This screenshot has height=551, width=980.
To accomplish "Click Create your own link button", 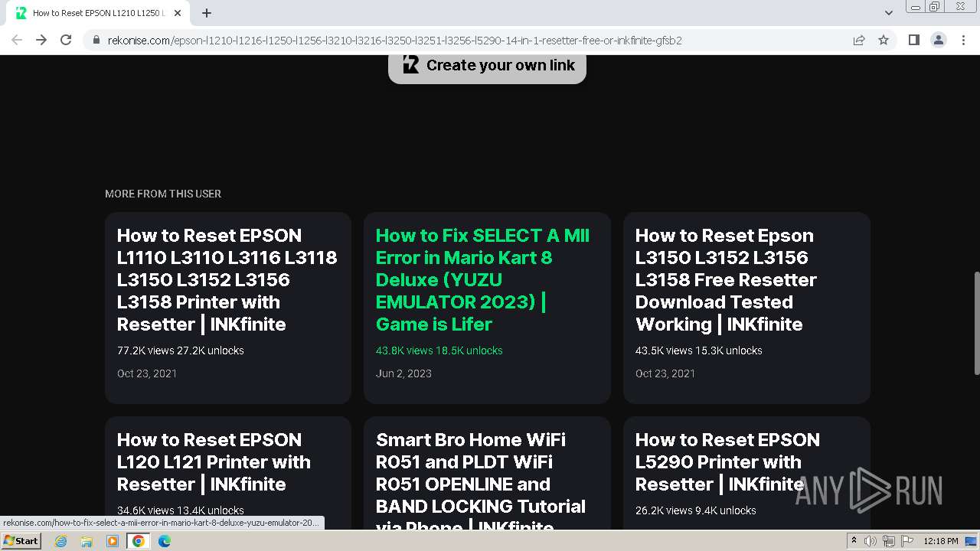I will tap(487, 66).
